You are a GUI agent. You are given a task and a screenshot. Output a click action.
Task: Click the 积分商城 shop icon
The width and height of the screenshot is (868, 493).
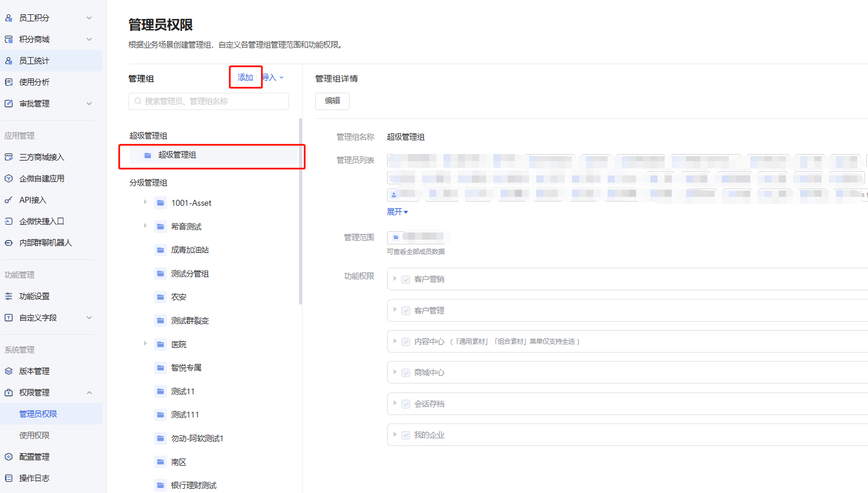point(9,39)
